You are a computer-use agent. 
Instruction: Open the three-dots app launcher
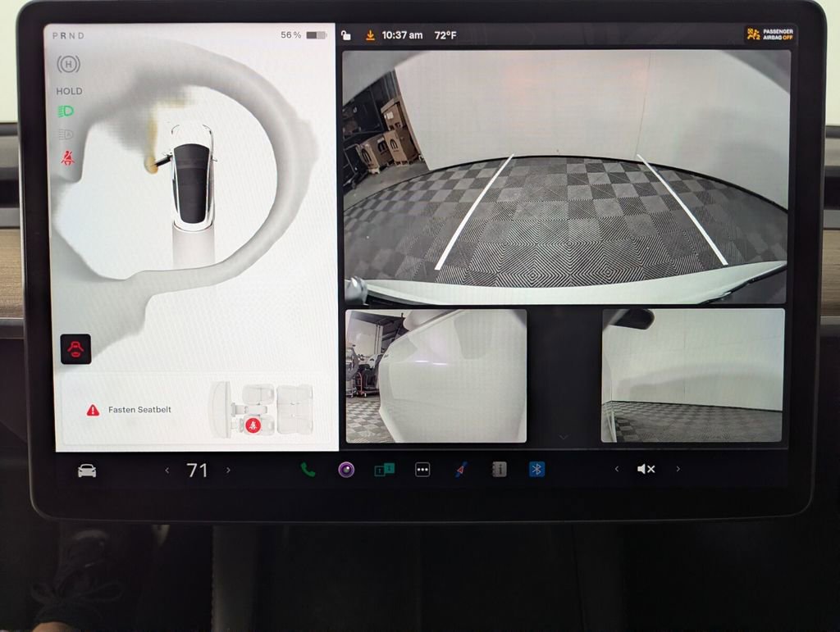click(422, 470)
